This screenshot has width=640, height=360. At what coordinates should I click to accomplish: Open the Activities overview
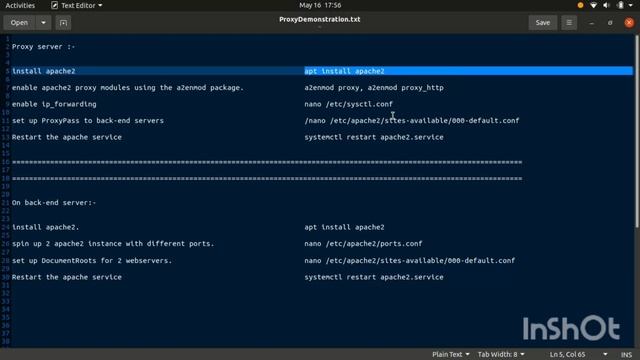pos(20,5)
